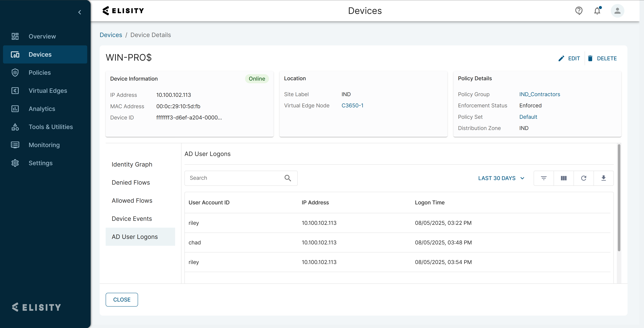Image resolution: width=644 pixels, height=328 pixels.
Task: View notifications via the bell icon
Action: pyautogui.click(x=597, y=11)
